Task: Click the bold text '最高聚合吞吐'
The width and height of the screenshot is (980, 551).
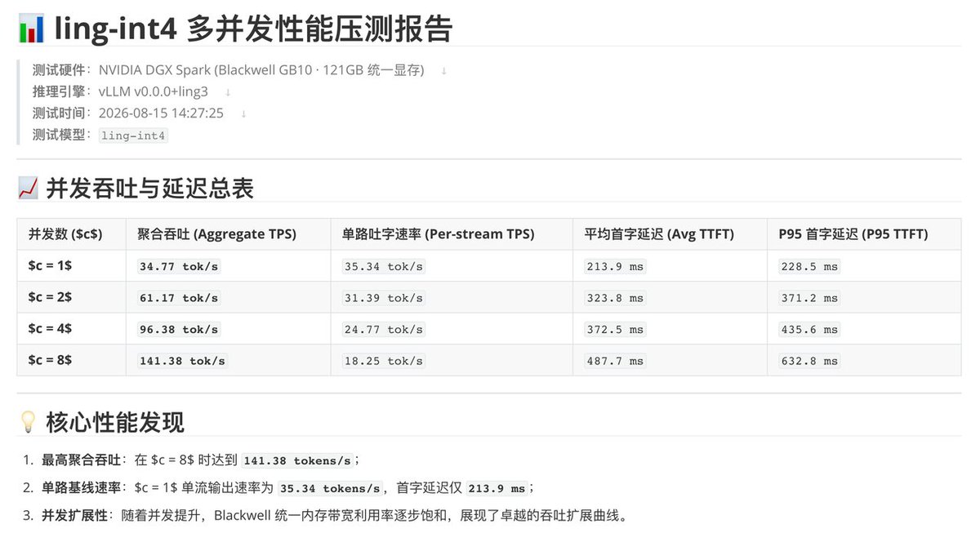Action: pos(81,460)
